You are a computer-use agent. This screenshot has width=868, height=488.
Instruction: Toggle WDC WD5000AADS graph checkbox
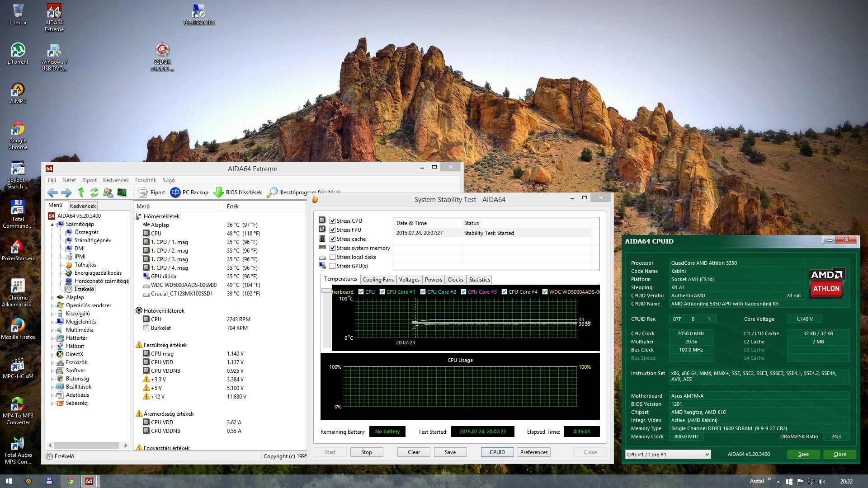(x=545, y=292)
